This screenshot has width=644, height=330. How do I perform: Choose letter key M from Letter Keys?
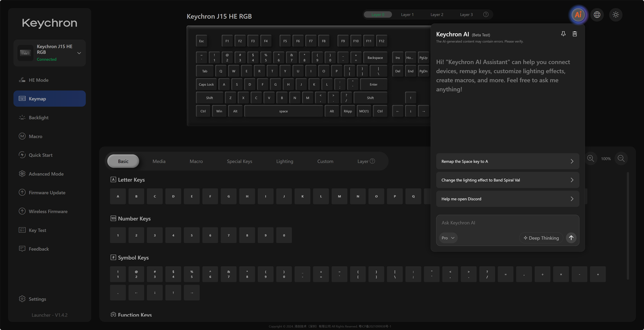pyautogui.click(x=339, y=196)
